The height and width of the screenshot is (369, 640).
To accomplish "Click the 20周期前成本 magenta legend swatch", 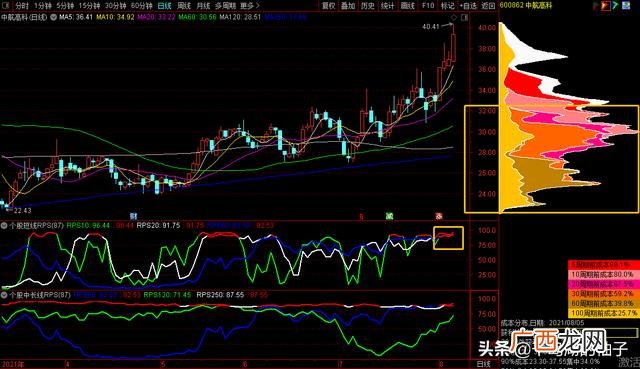I will point(603,284).
